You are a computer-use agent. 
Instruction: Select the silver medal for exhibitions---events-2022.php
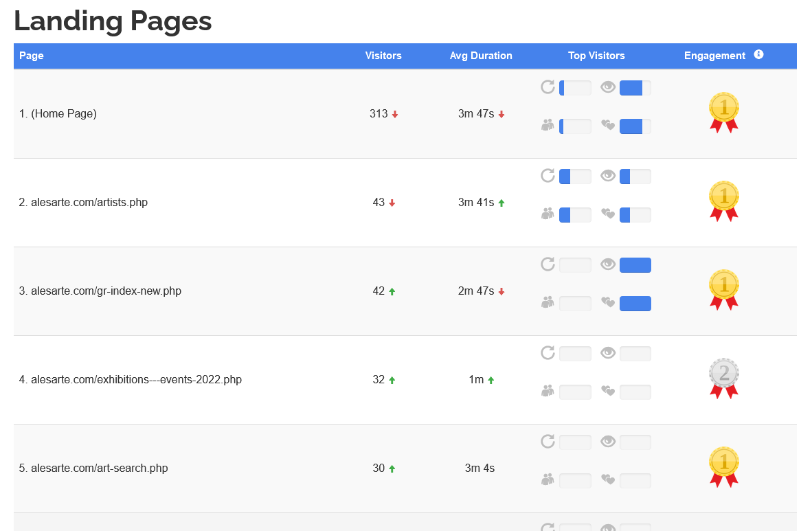pos(724,379)
